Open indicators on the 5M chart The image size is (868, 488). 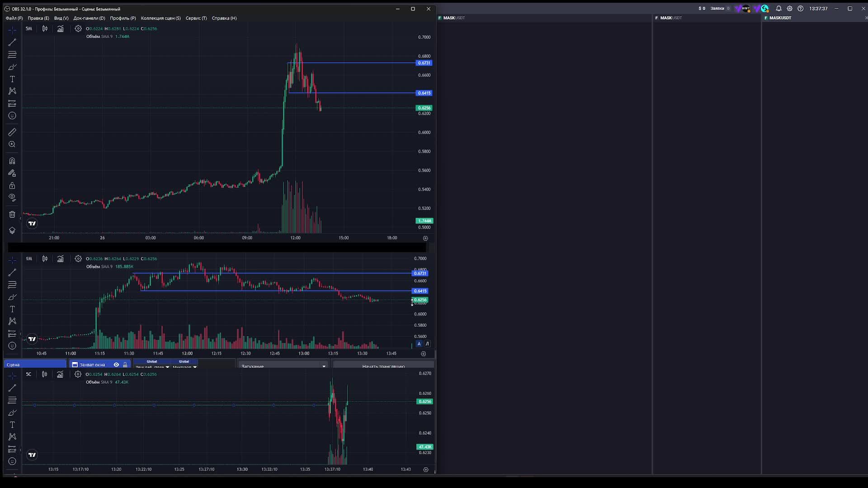point(61,28)
